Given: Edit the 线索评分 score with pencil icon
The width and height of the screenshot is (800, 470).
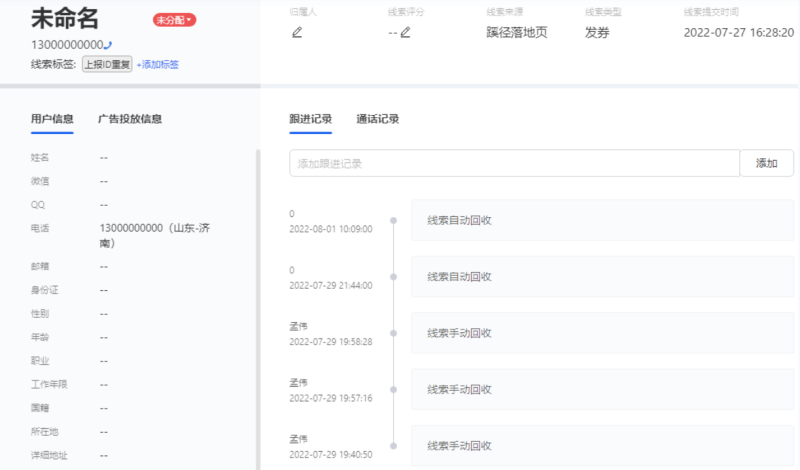Looking at the screenshot, I should (x=405, y=33).
